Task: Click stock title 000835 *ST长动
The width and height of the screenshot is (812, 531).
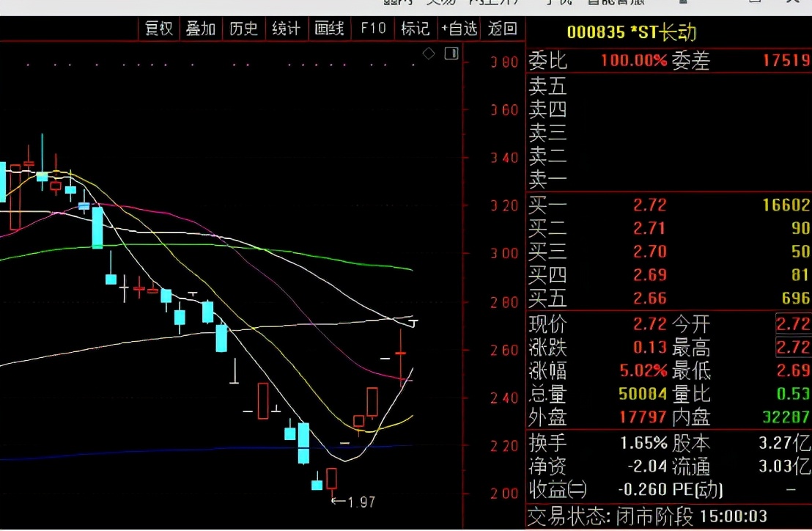Action: (631, 32)
